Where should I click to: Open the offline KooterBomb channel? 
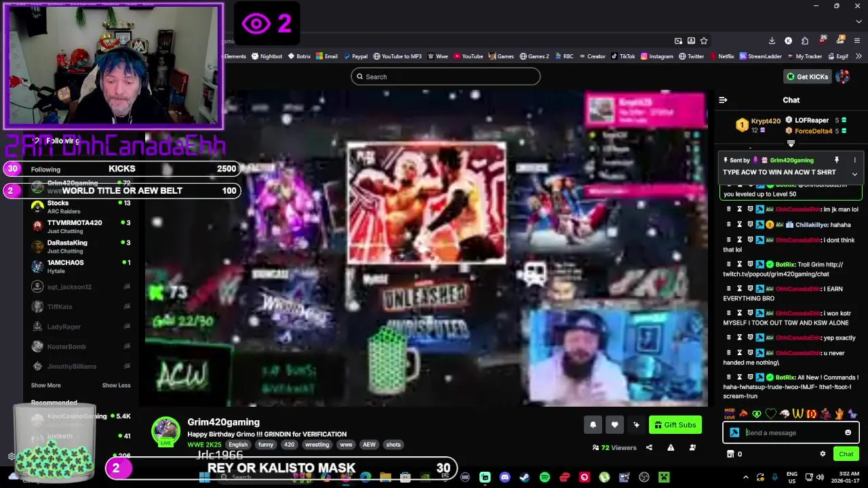coord(81,346)
